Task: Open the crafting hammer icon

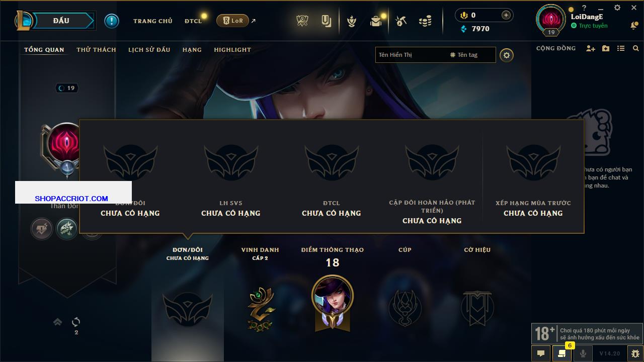Action: [x=401, y=21]
